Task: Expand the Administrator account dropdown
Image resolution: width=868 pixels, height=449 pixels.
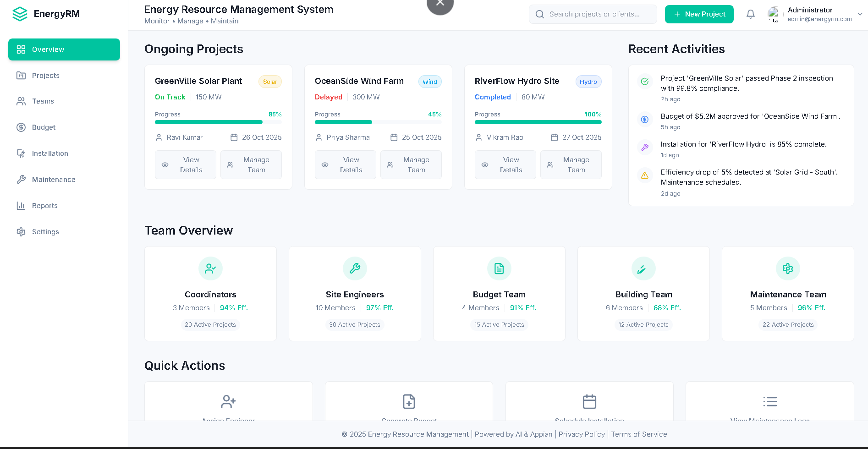Action: click(860, 14)
